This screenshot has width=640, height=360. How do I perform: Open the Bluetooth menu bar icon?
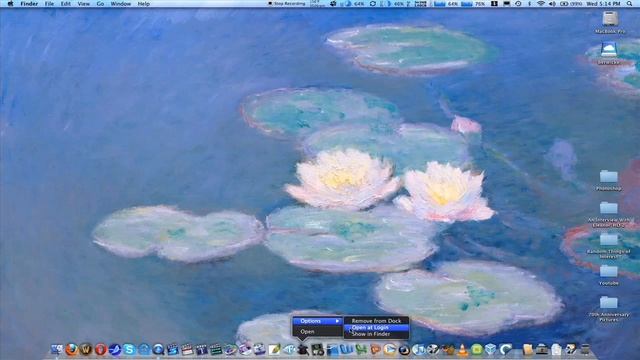[x=529, y=4]
